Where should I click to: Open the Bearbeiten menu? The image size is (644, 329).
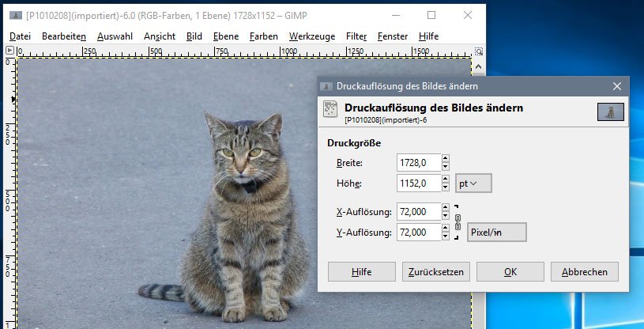pyautogui.click(x=64, y=36)
